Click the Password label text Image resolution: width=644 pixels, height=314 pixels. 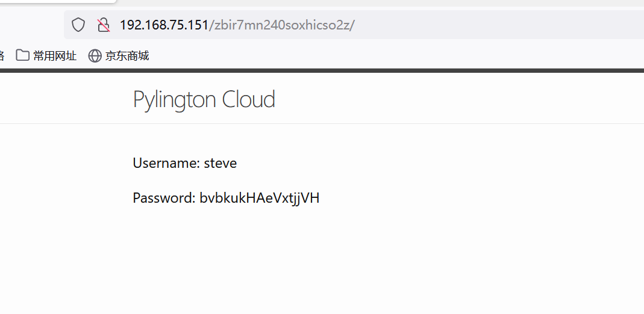tap(164, 198)
